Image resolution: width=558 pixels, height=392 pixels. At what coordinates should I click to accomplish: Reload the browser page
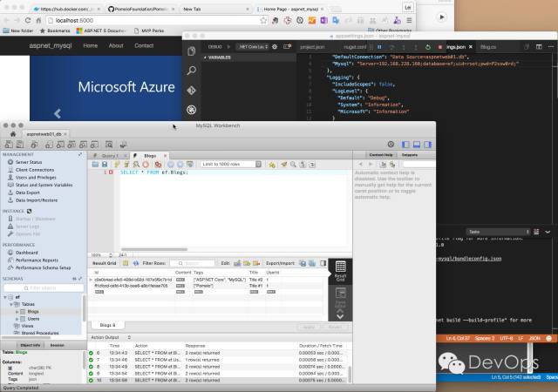tap(28, 20)
